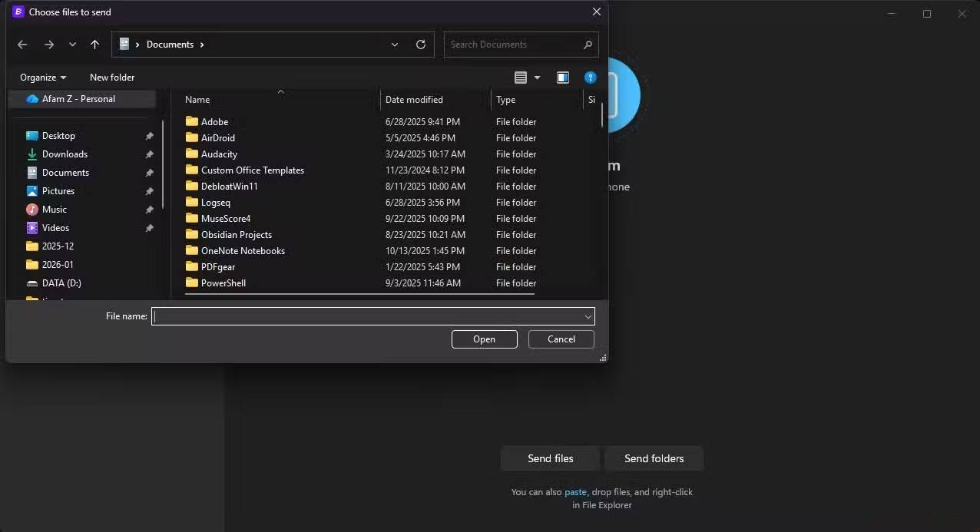Image resolution: width=980 pixels, height=532 pixels.
Task: Open the recent locations dropdown
Action: click(72, 45)
